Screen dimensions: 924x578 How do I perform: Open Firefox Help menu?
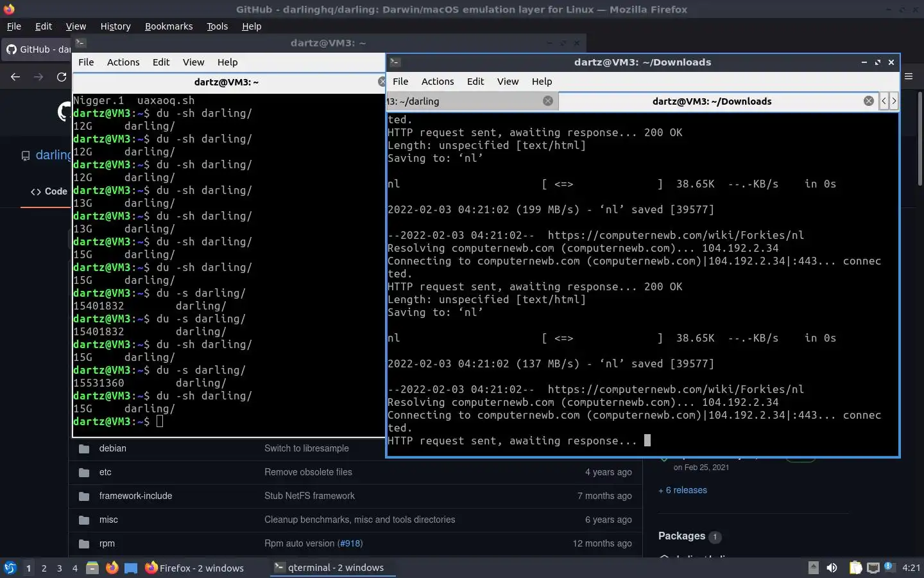point(252,26)
